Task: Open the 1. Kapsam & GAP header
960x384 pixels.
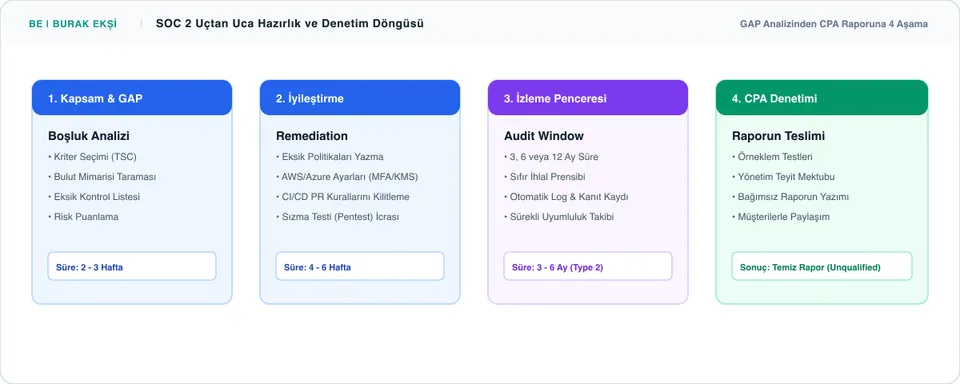Action: pyautogui.click(x=132, y=98)
